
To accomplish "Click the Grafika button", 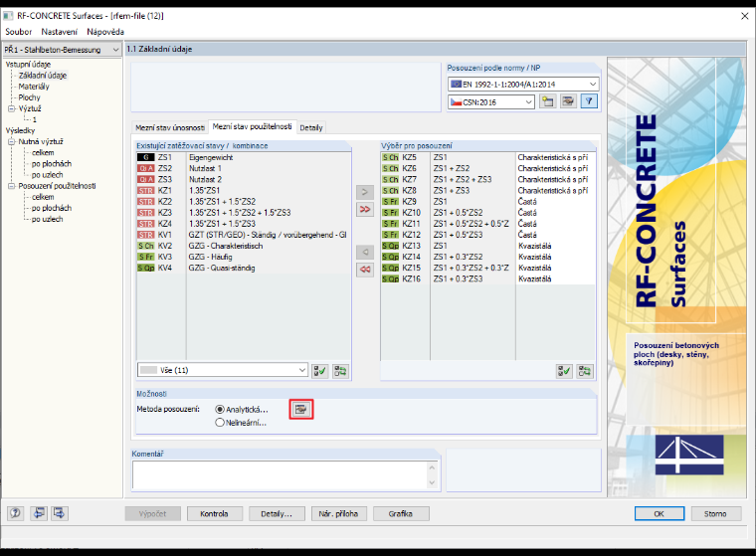I will [x=401, y=513].
